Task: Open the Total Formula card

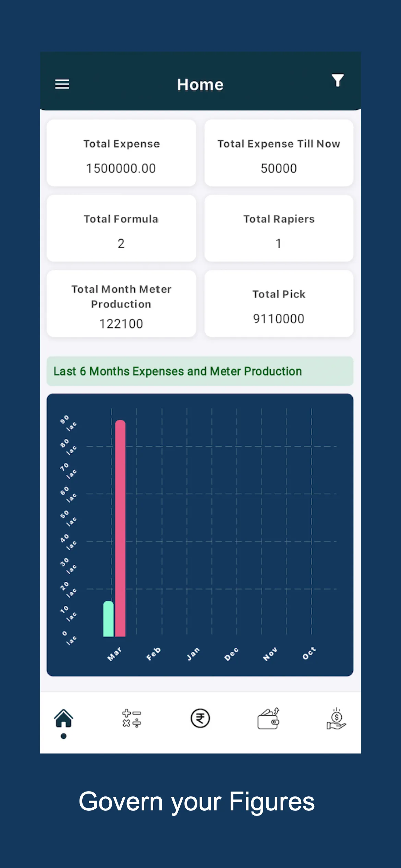Action: tap(121, 228)
